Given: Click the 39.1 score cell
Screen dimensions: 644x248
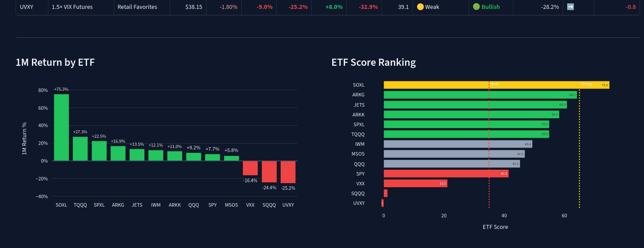Looking at the screenshot, I should coord(397,7).
